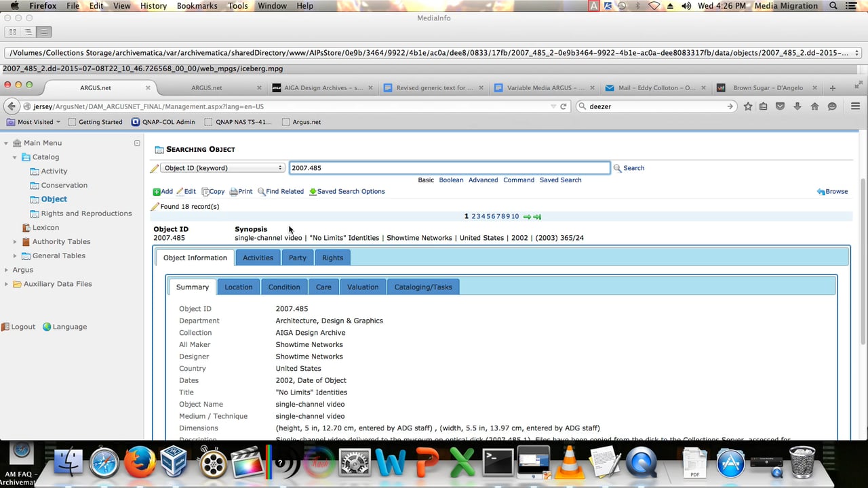Open Terminal from the dock

coord(497,464)
